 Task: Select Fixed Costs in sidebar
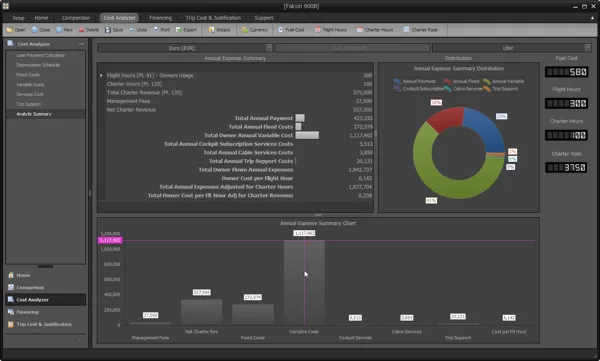click(28, 75)
